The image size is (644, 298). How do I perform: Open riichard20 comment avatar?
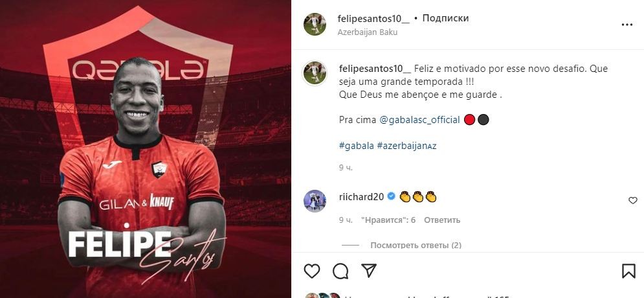point(315,201)
